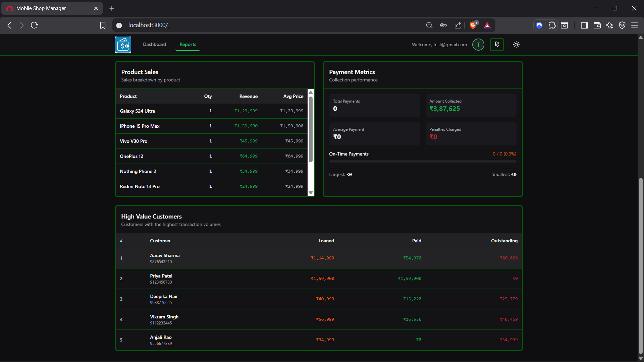Click the sidebar panel icon

[584, 25]
